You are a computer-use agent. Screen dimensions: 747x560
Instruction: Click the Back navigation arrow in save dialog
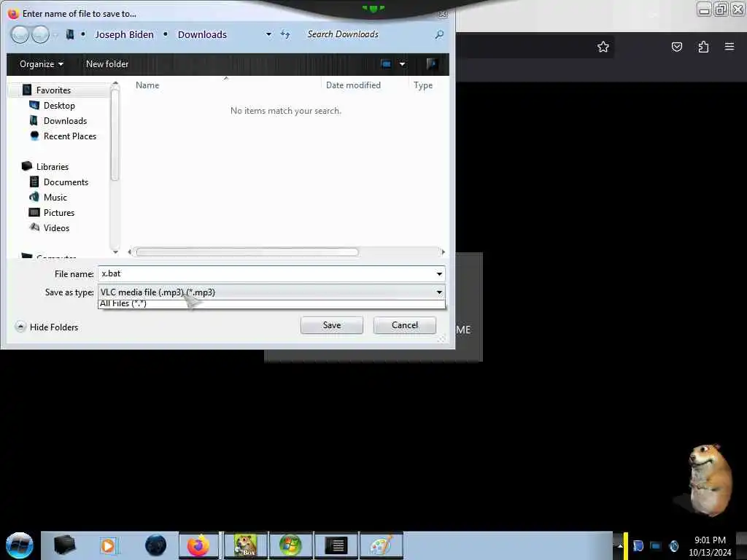(20, 34)
